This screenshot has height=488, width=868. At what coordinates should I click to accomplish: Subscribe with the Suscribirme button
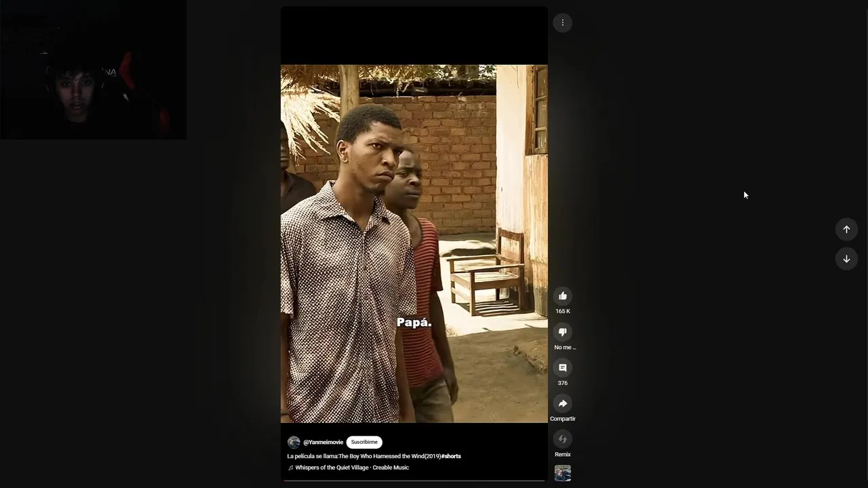pos(364,443)
